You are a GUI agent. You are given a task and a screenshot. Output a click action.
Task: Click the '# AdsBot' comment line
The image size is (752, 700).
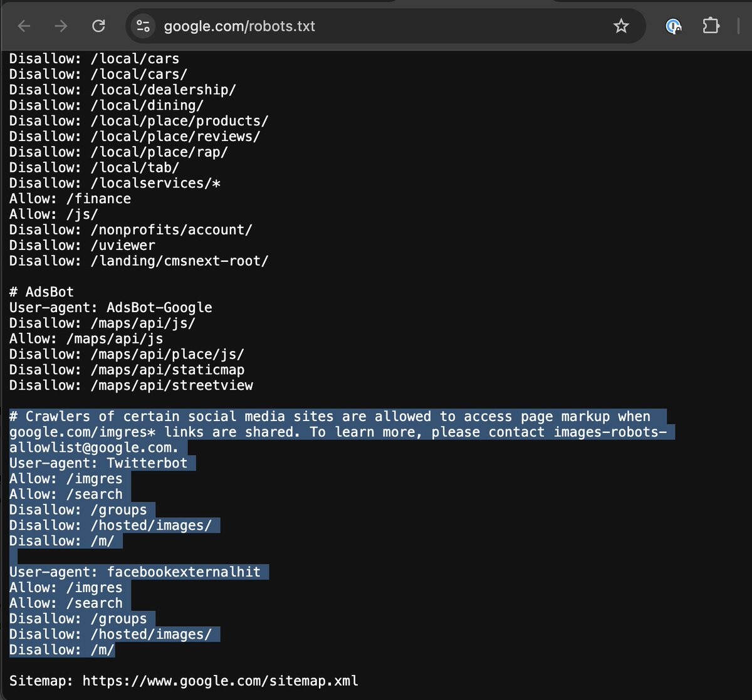(x=41, y=292)
